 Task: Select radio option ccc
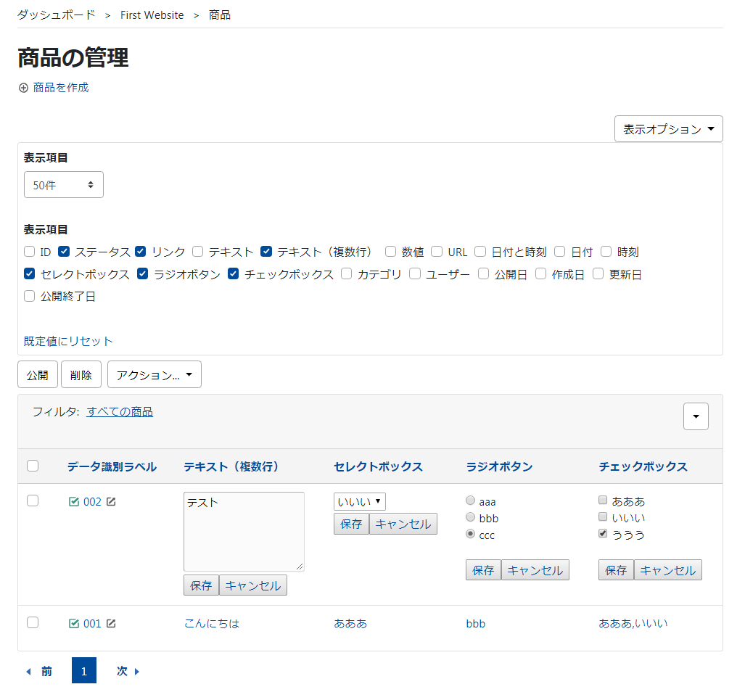(470, 534)
